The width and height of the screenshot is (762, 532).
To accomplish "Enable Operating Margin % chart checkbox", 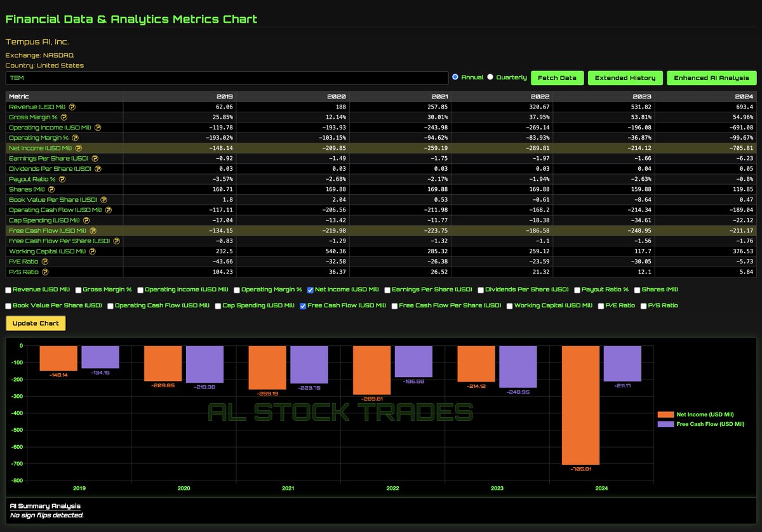I will (x=237, y=289).
